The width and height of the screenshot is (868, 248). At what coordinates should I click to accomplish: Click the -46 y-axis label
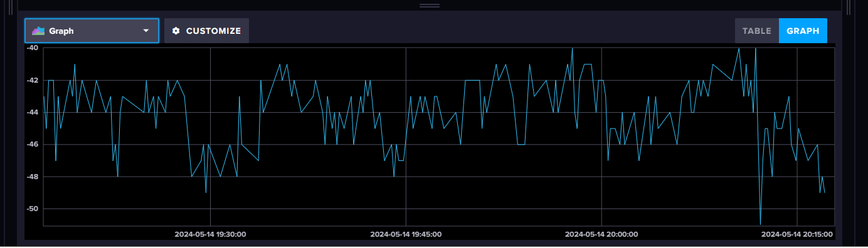[x=33, y=144]
